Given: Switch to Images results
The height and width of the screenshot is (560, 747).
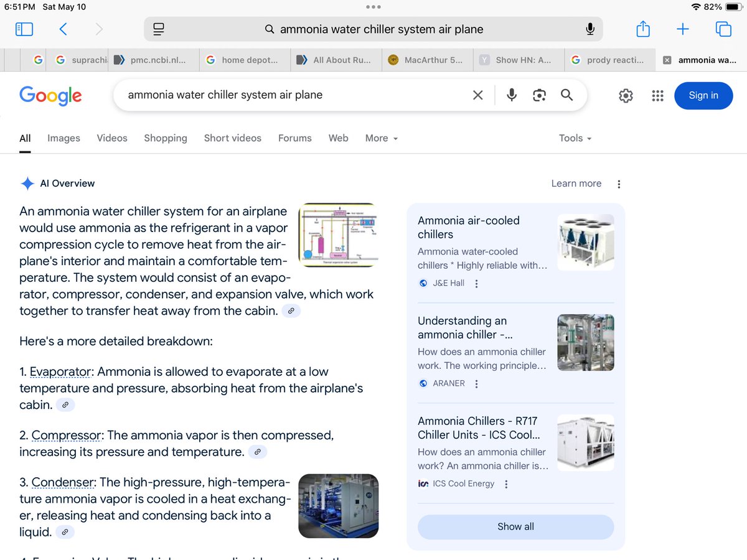Looking at the screenshot, I should coord(63,138).
